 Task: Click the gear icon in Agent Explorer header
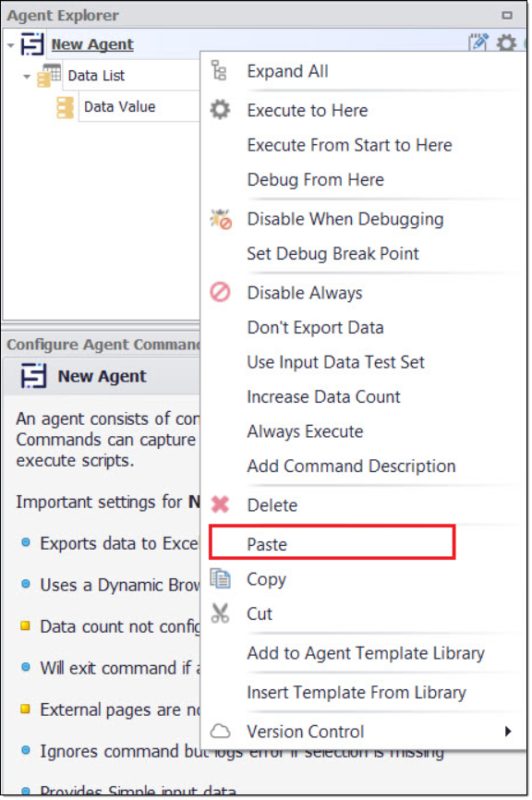coord(506,43)
